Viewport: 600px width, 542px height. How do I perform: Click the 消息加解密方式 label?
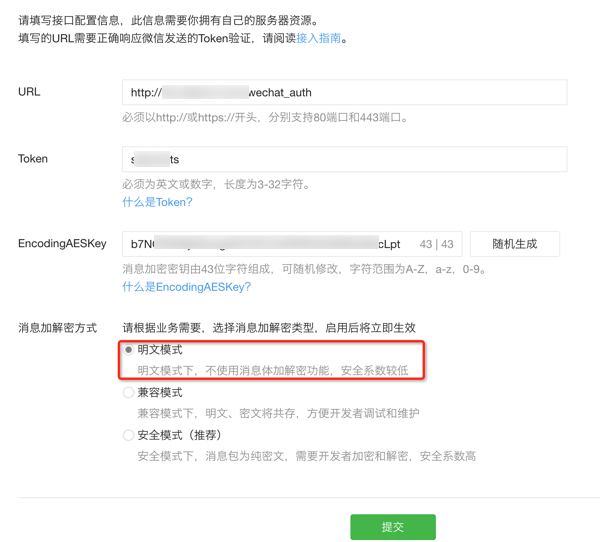[57, 328]
